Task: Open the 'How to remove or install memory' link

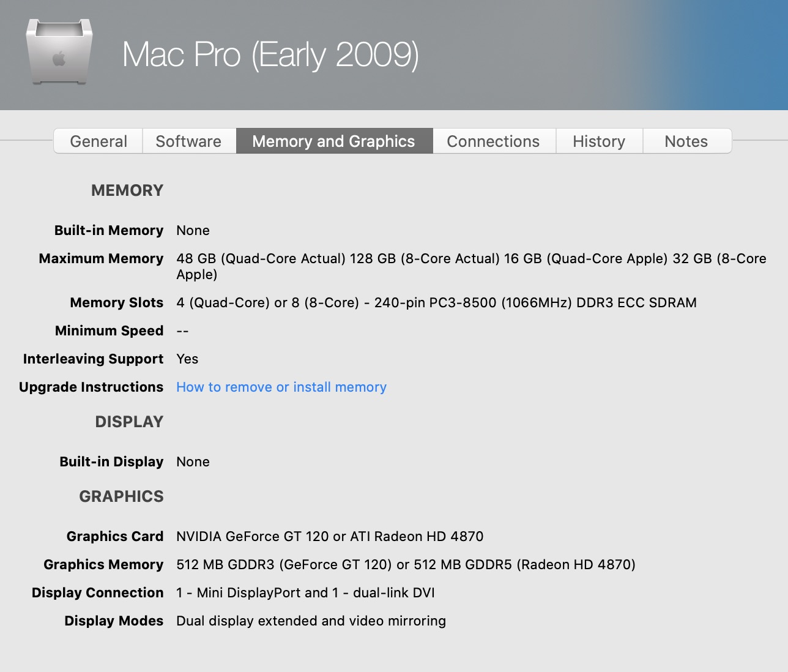Action: 281,387
